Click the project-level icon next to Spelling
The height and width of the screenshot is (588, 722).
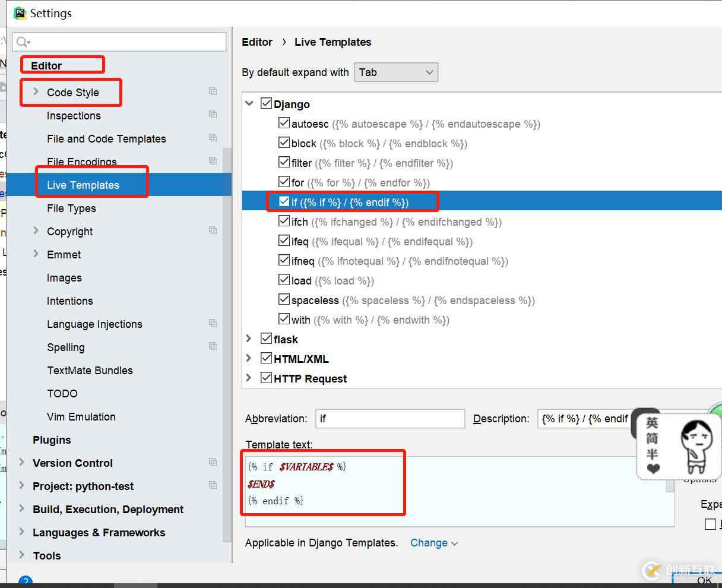click(x=213, y=346)
